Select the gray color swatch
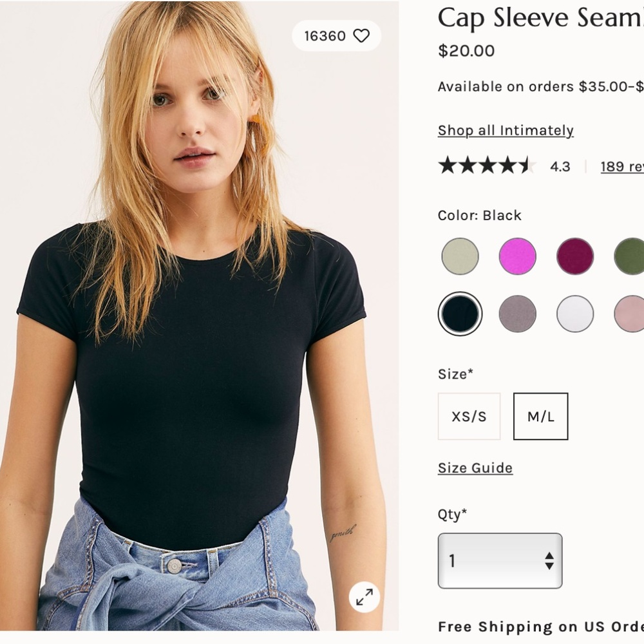This screenshot has height=644, width=644. click(x=516, y=313)
